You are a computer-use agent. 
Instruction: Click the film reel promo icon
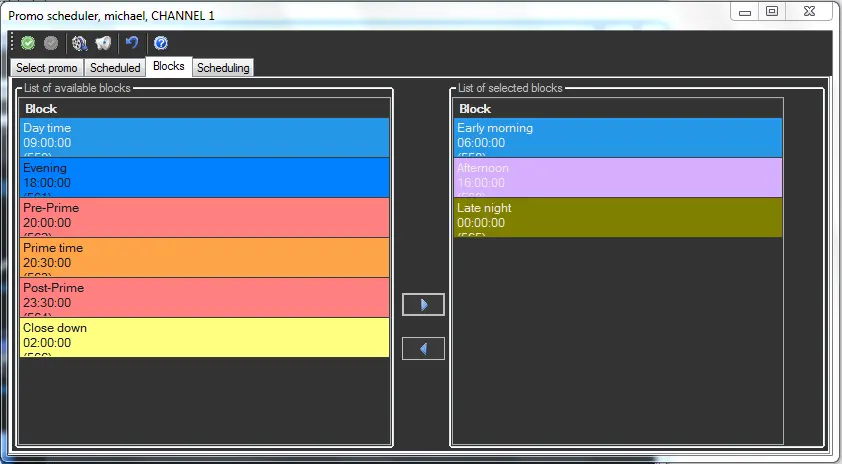(x=80, y=43)
